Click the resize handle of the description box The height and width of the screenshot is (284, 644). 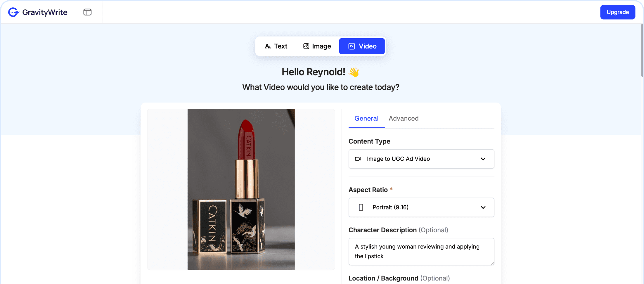[492, 263]
